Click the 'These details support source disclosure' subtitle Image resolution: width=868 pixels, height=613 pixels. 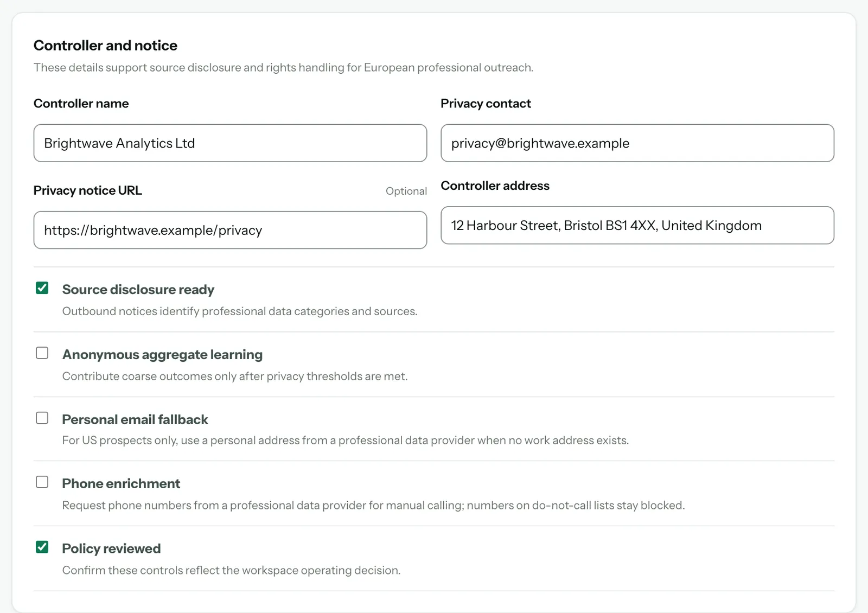click(x=283, y=68)
